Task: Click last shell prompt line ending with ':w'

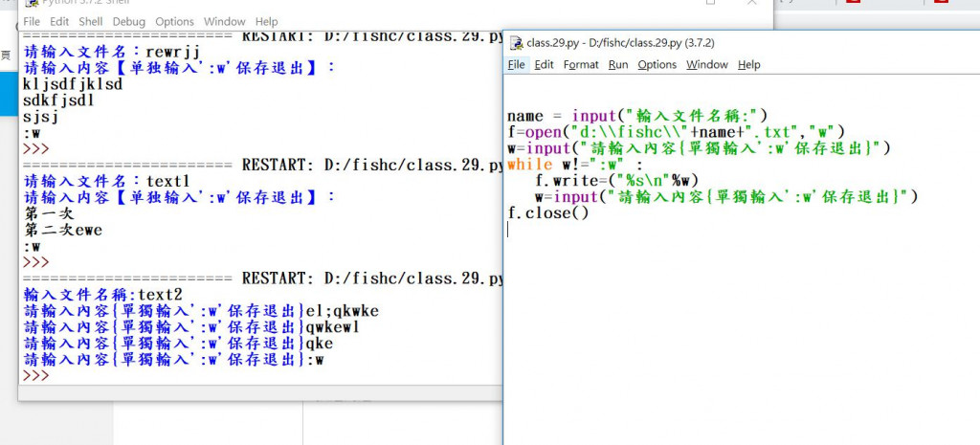Action: tap(173, 360)
